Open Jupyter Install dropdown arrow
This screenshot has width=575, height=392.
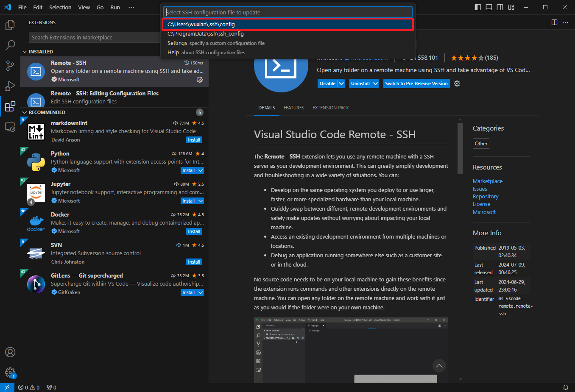coord(201,201)
